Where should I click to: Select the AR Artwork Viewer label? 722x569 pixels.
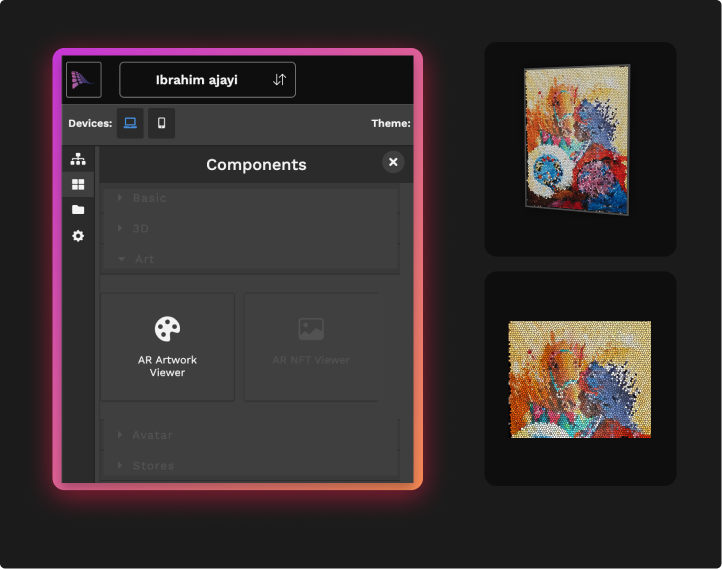(167, 366)
